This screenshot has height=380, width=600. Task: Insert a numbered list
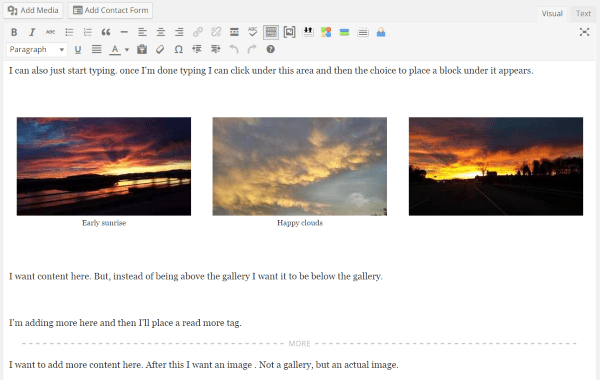[x=88, y=32]
